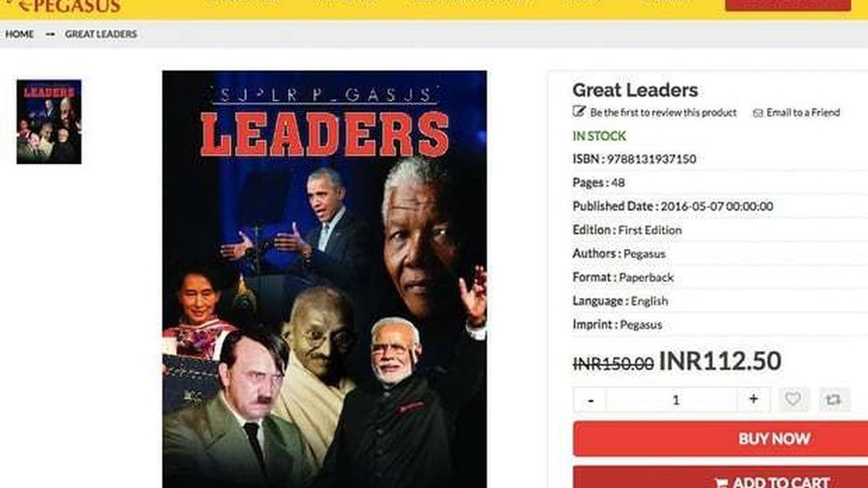
Task: Increase quantity with plus button
Action: (754, 399)
